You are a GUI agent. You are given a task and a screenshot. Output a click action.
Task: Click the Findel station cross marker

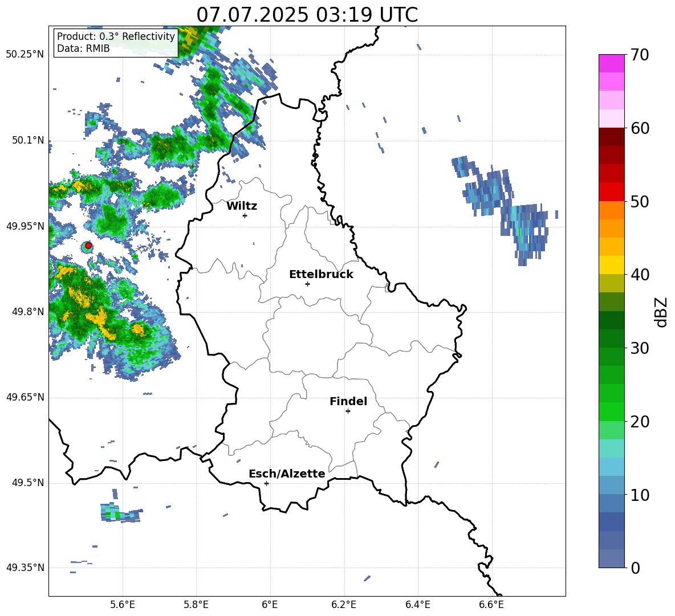(348, 411)
